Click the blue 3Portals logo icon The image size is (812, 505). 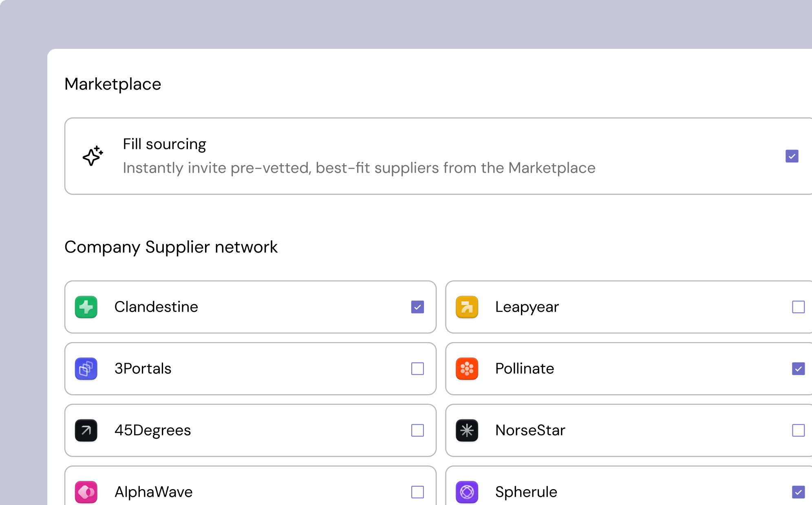click(86, 369)
